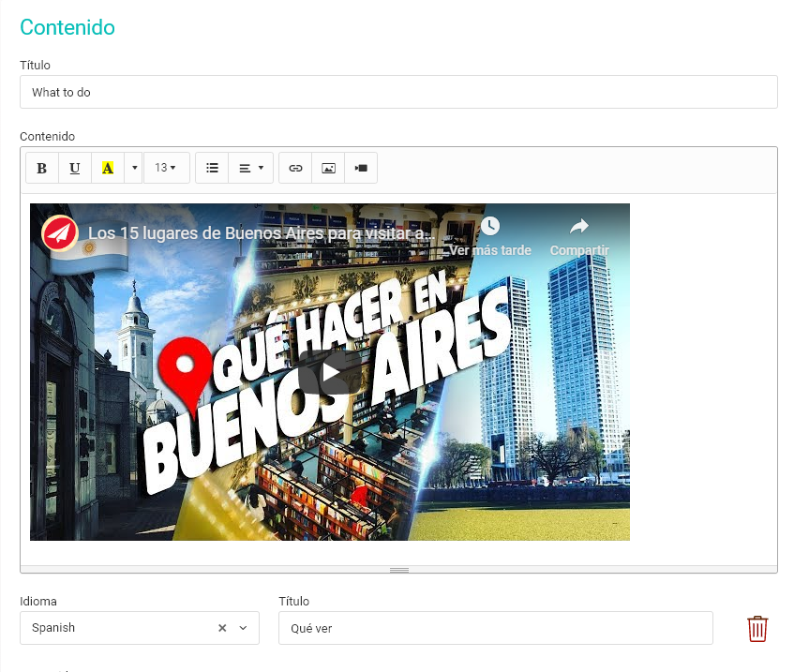Apply the yellow text highlight color
The height and width of the screenshot is (672, 794).
(x=108, y=168)
